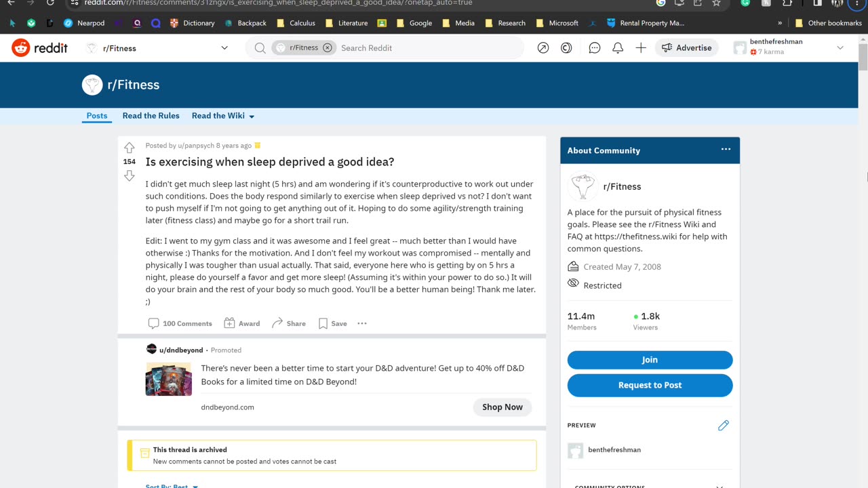The height and width of the screenshot is (488, 868).
Task: Click the browser back arrow
Action: 11,3
